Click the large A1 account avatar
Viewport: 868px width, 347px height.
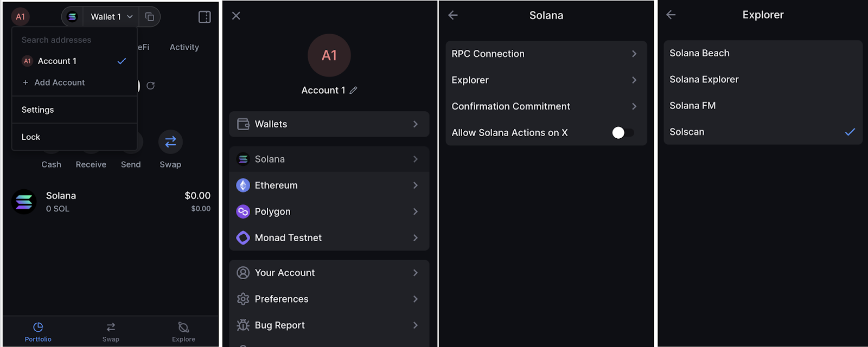pos(329,55)
